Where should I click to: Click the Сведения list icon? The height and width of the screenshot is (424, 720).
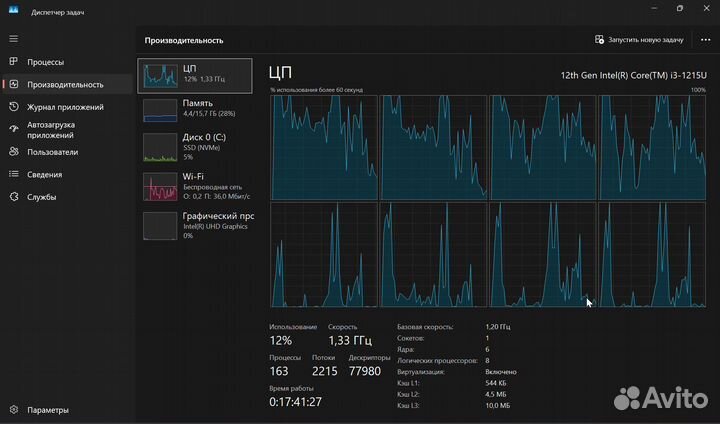(x=13, y=174)
